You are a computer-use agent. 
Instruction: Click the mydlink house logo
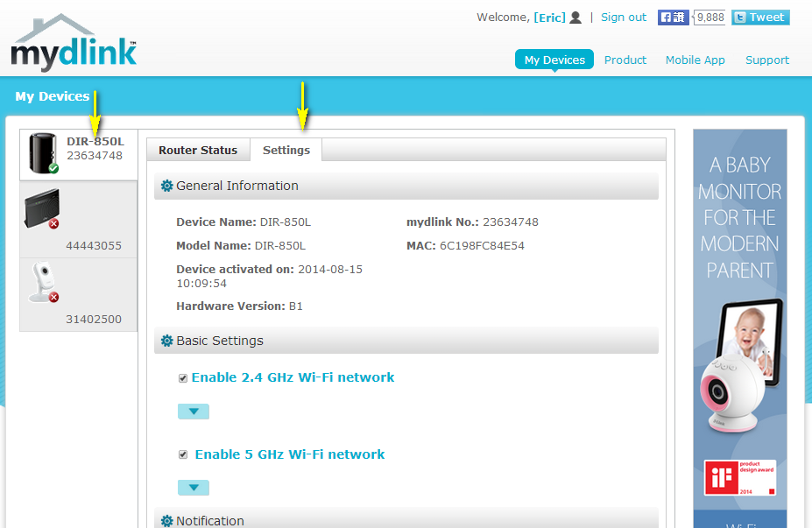click(x=74, y=43)
